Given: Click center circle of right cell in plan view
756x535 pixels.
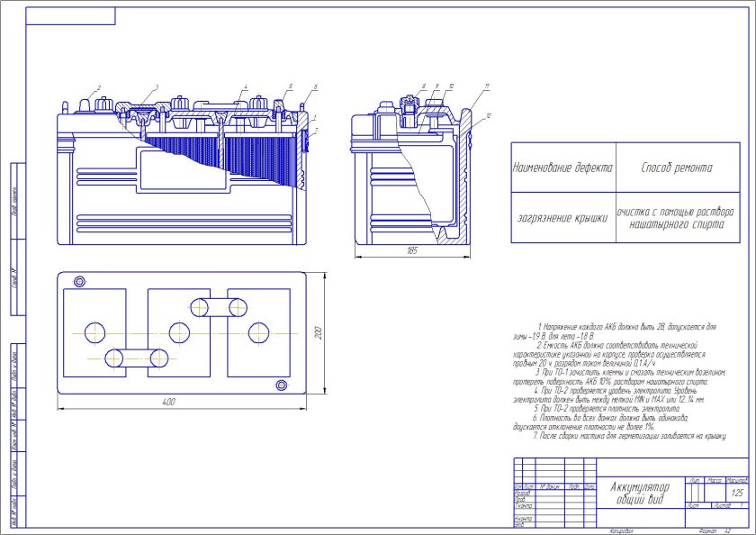Looking at the screenshot, I should [258, 331].
